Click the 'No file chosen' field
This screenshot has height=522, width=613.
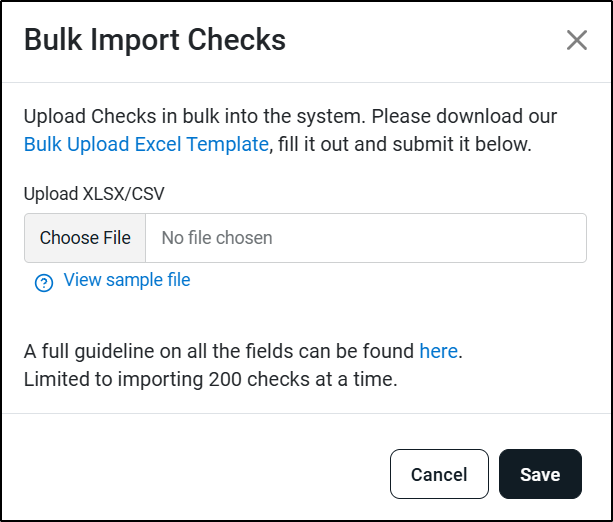coord(366,238)
